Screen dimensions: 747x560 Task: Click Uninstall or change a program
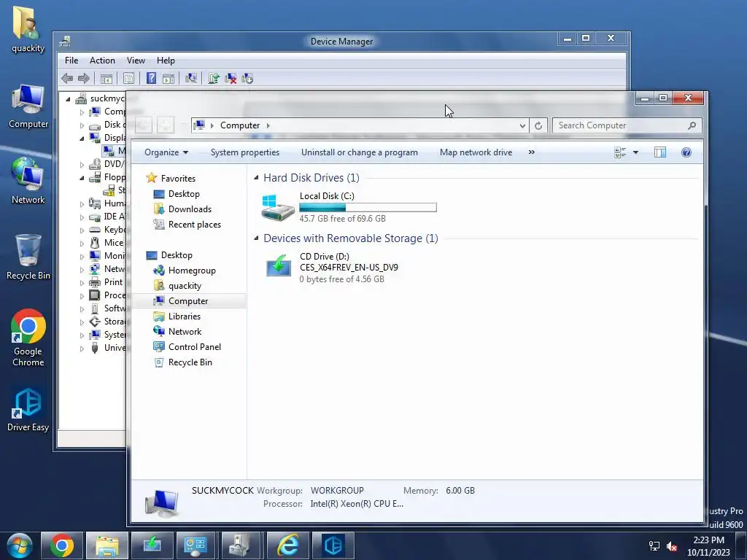(359, 152)
